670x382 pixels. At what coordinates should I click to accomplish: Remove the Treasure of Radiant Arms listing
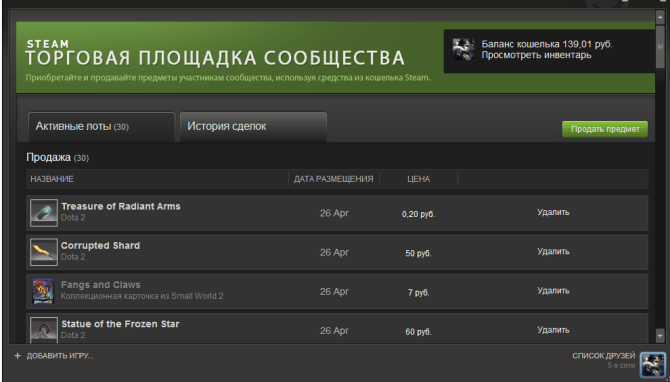pyautogui.click(x=553, y=212)
